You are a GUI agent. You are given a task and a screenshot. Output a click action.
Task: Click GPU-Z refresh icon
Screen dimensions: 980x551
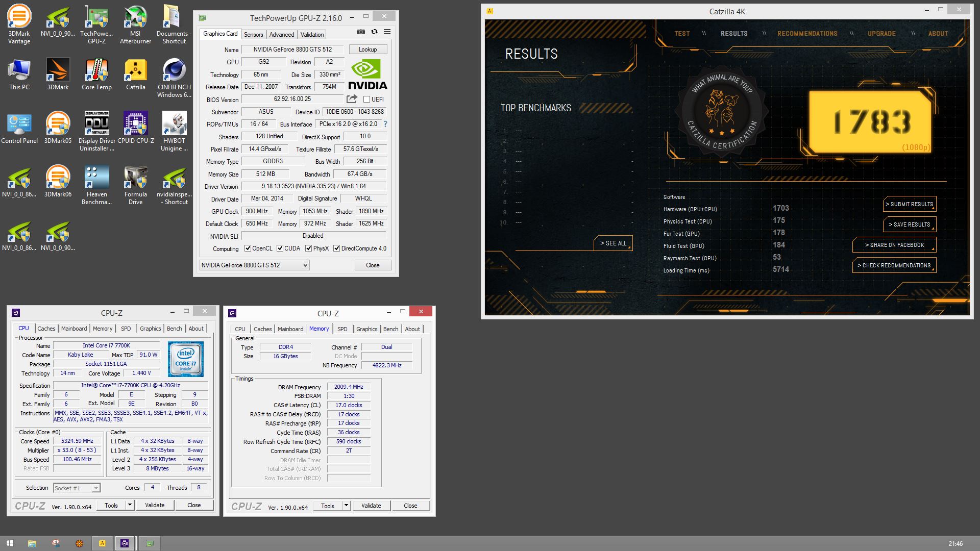point(374,32)
